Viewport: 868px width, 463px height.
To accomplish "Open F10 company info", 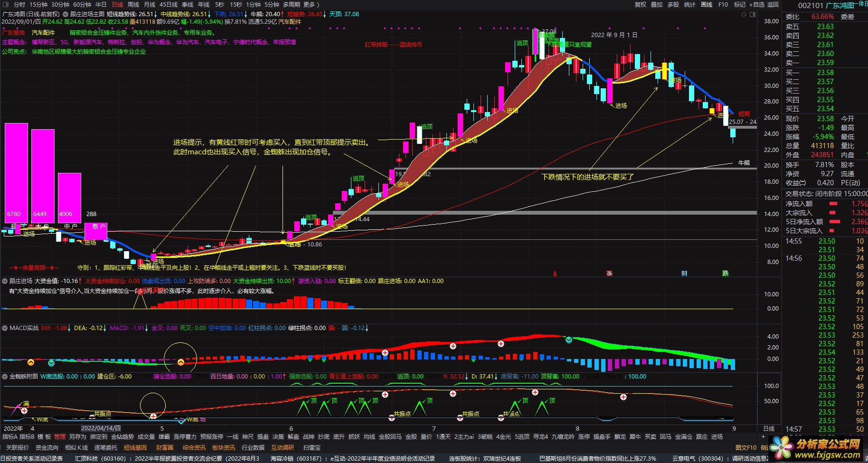I will [723, 4].
